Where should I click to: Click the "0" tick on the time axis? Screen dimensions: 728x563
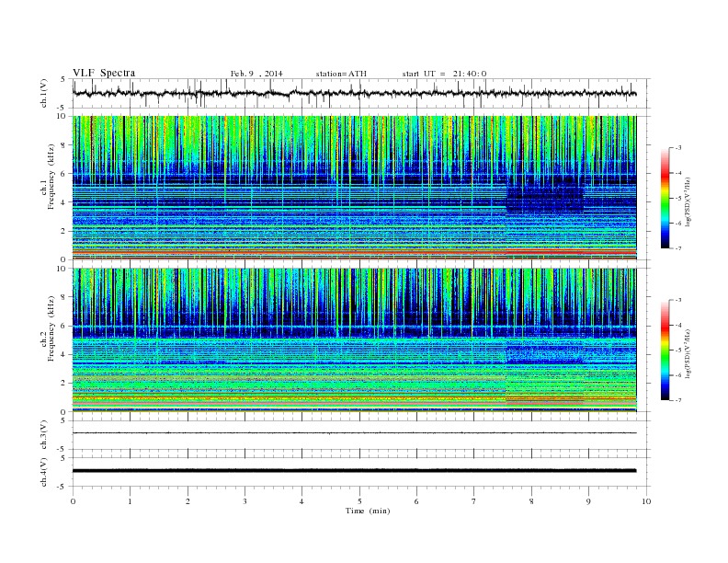coord(73,501)
